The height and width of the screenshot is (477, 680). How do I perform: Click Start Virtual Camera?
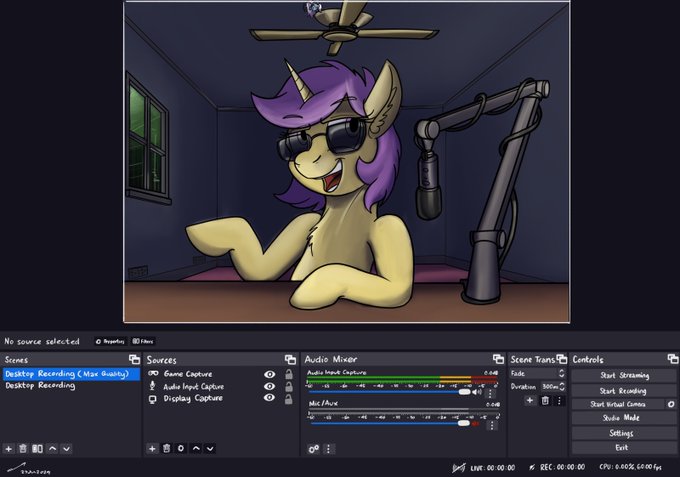(x=618, y=404)
